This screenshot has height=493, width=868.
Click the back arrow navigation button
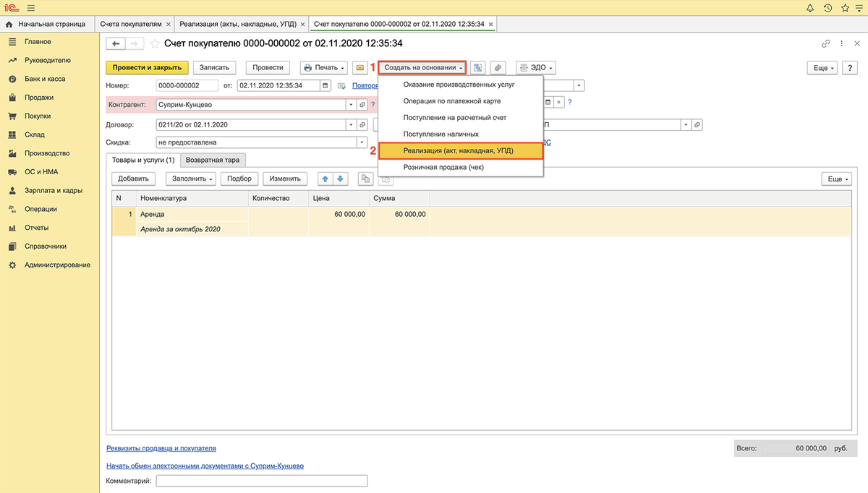coord(116,43)
